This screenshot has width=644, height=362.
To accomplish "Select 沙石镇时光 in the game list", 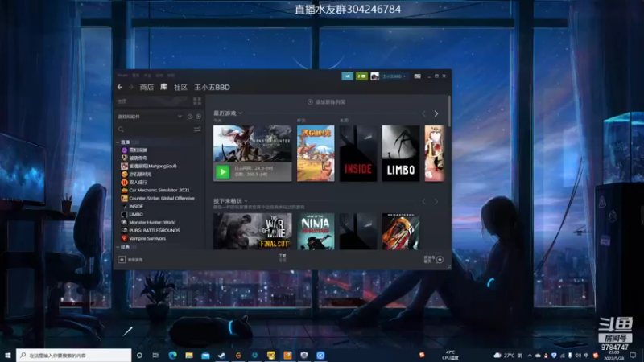I will click(140, 174).
